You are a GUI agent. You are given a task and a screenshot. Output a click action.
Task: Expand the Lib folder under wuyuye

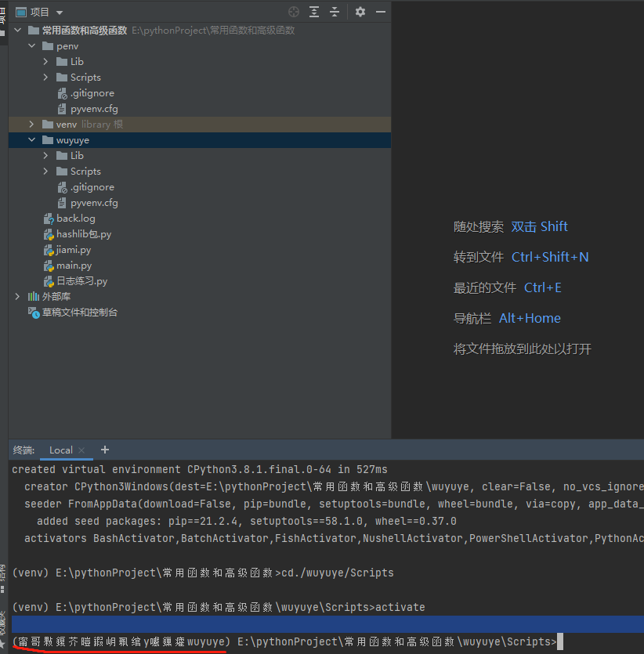[45, 156]
